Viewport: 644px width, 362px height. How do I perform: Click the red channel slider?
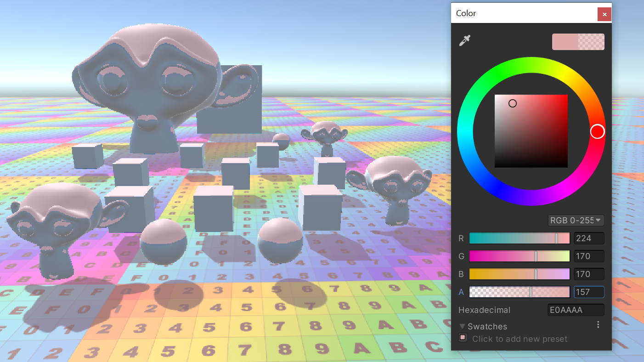coord(519,238)
